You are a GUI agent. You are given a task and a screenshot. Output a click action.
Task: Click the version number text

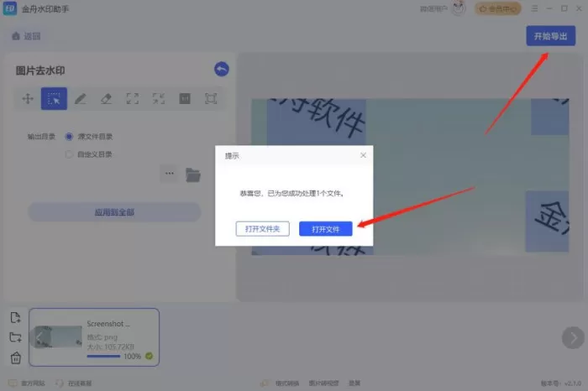(561, 383)
